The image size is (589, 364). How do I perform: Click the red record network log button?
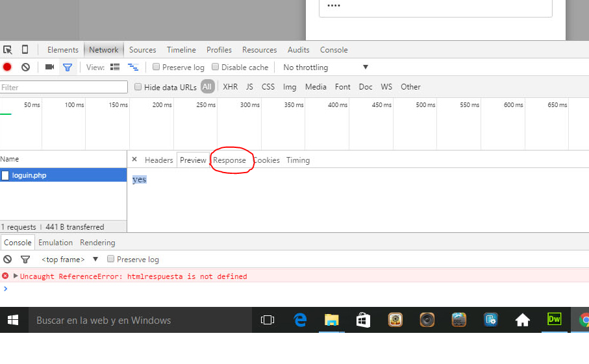coord(7,67)
